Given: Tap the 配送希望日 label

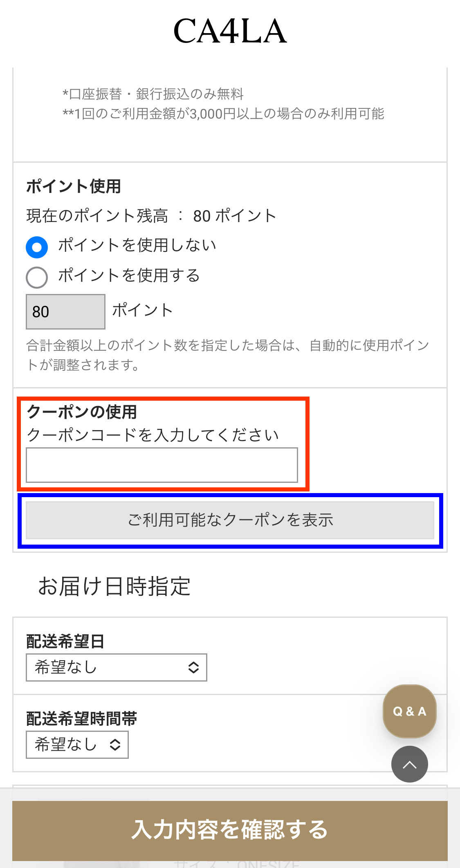Looking at the screenshot, I should click(x=65, y=641).
